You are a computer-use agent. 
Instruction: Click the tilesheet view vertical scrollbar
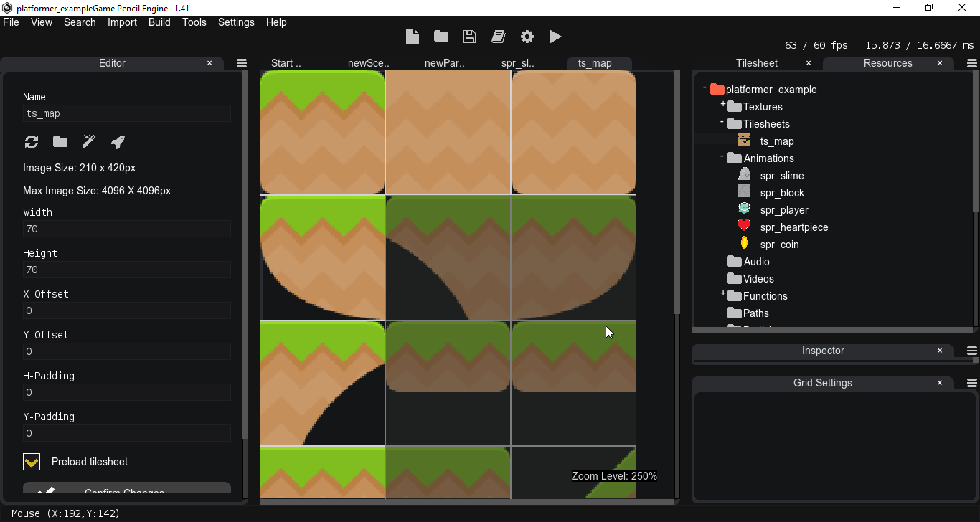[677, 192]
